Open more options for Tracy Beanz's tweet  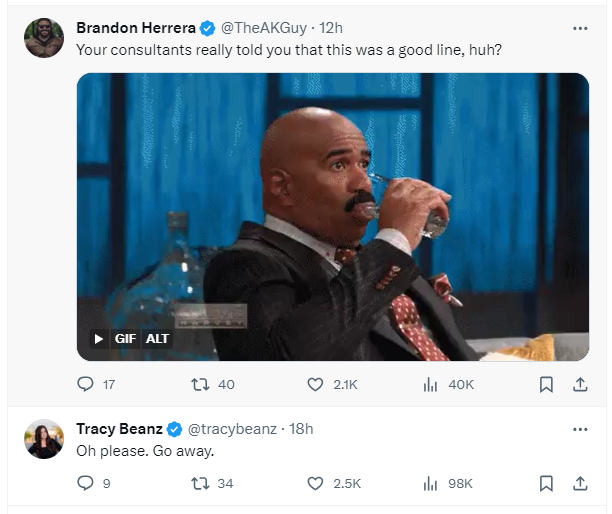(x=579, y=429)
